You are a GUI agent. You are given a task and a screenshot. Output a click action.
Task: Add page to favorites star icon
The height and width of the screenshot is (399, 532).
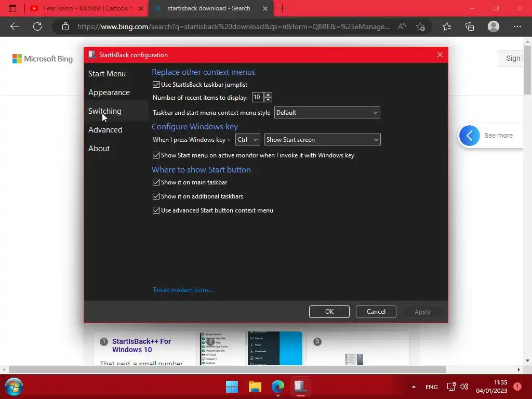[x=421, y=26]
